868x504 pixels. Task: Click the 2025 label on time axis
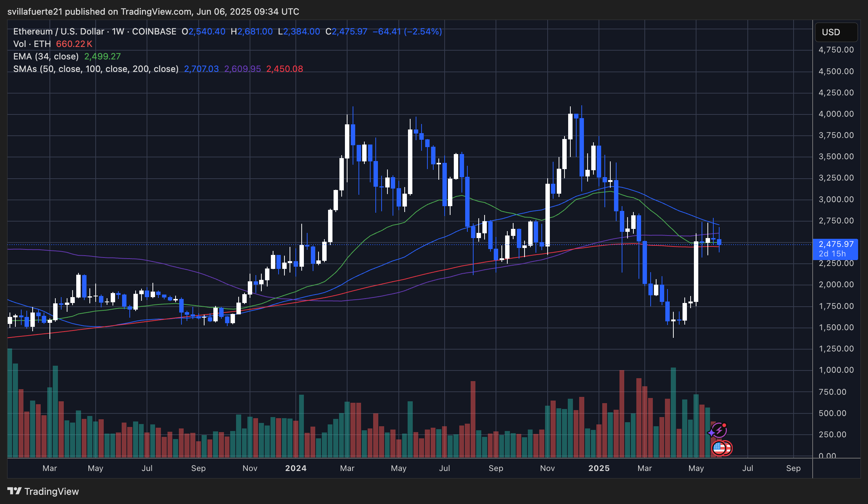pos(599,468)
